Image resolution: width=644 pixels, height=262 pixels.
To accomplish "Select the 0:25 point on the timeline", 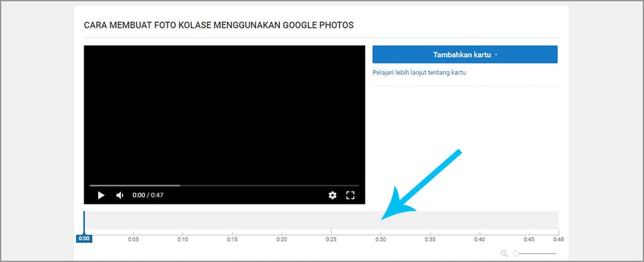I will coord(331,239).
